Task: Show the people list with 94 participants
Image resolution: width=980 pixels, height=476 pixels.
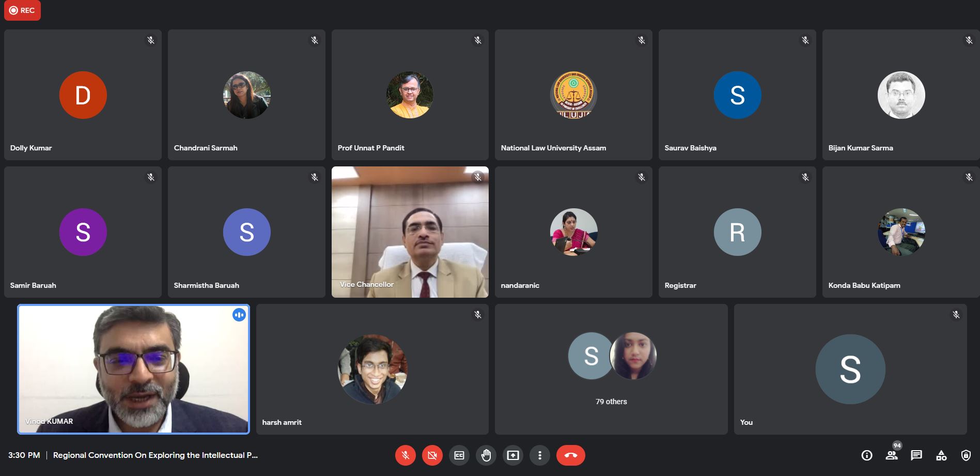Action: coord(892,455)
